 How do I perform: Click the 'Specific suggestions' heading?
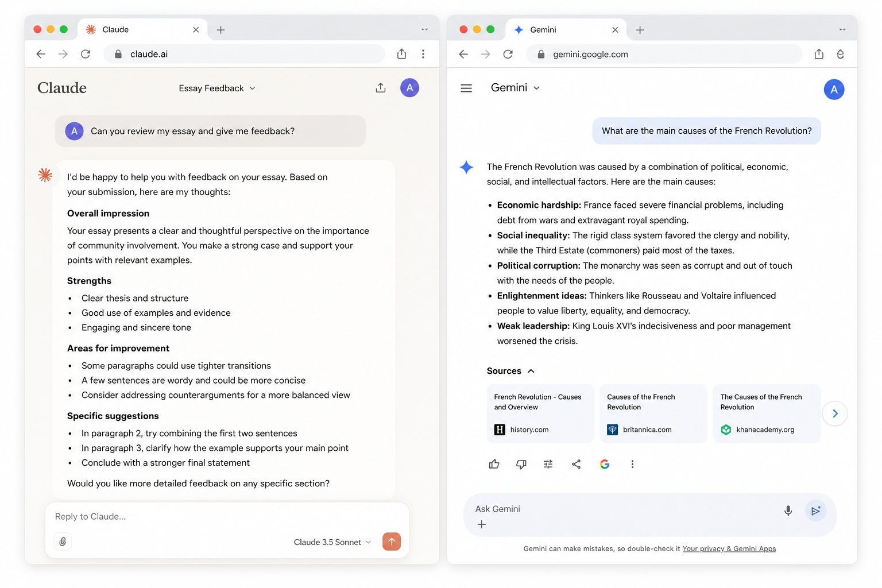coord(113,416)
